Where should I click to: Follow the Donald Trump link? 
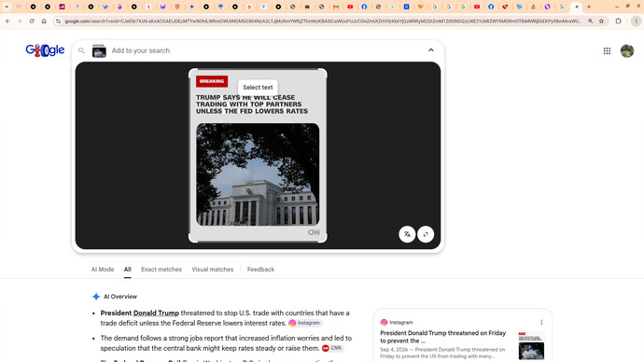pyautogui.click(x=156, y=313)
